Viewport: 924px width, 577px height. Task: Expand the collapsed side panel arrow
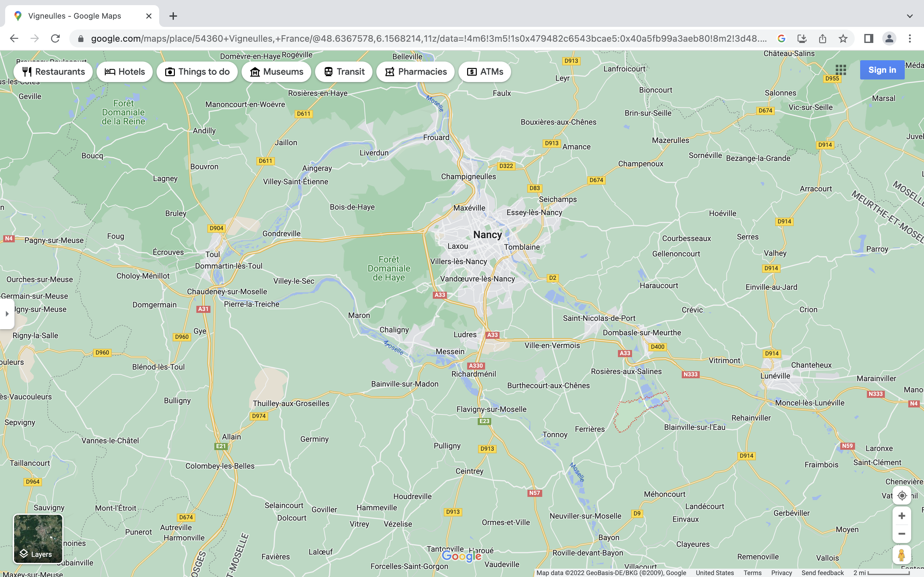[x=7, y=314]
